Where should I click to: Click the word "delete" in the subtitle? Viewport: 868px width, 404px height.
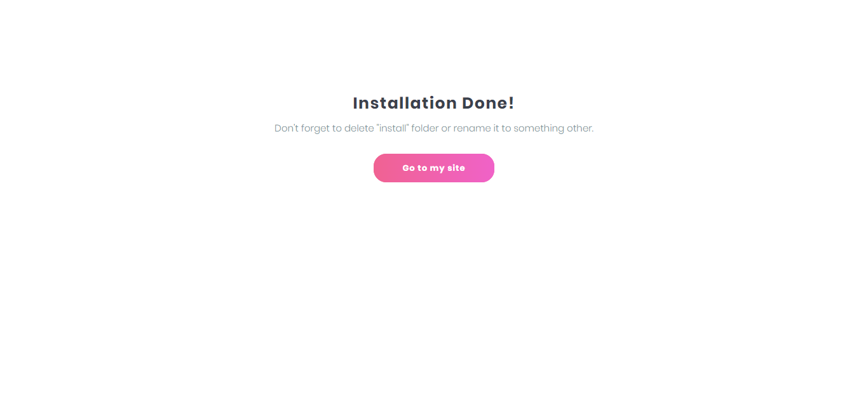(x=358, y=128)
